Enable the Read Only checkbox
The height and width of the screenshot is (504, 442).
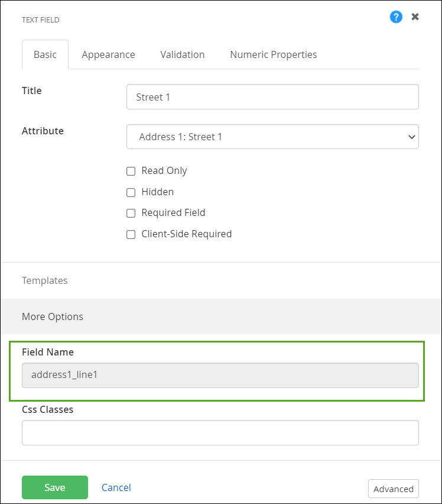coord(131,171)
